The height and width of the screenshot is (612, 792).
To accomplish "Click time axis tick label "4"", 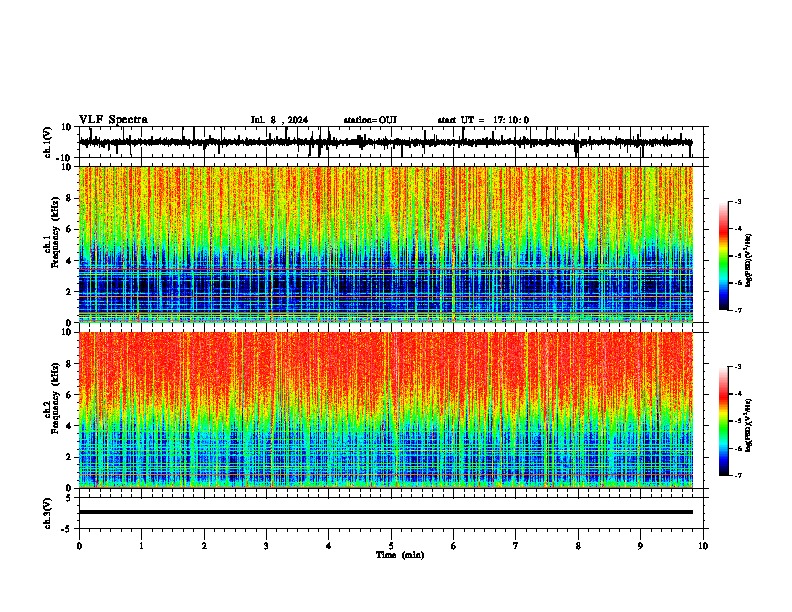I will (329, 546).
